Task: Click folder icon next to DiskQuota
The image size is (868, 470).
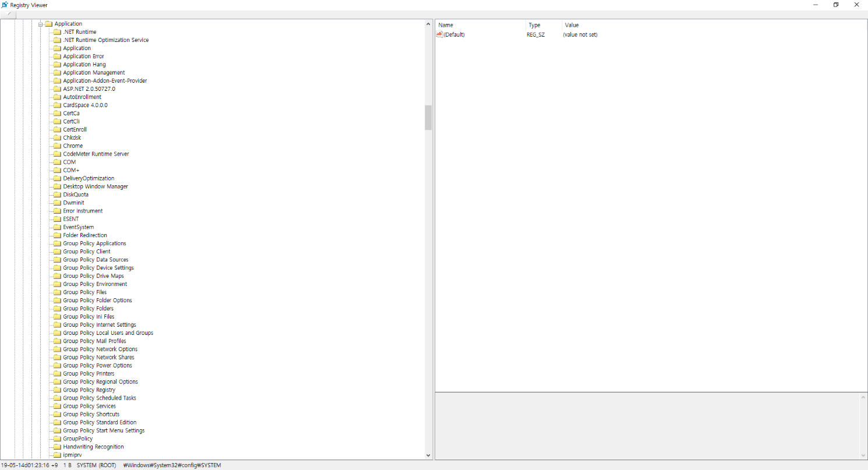Action: (57, 195)
